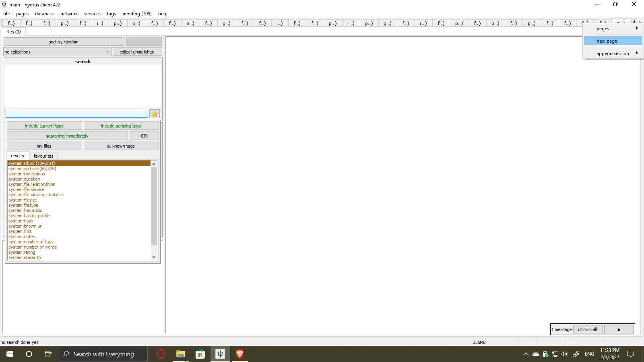Viewport: 644px width, 362px height.
Task: Open Opera from the taskbar
Action: (x=161, y=354)
